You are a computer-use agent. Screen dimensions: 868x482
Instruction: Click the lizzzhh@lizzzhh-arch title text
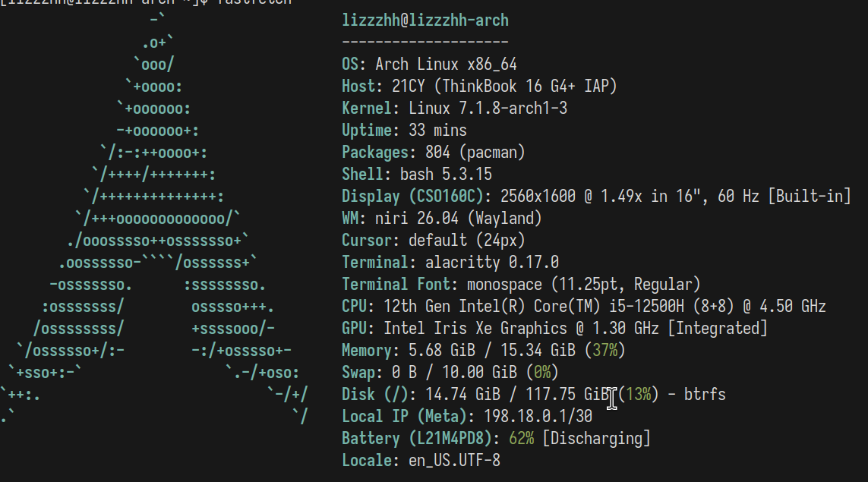click(x=425, y=20)
